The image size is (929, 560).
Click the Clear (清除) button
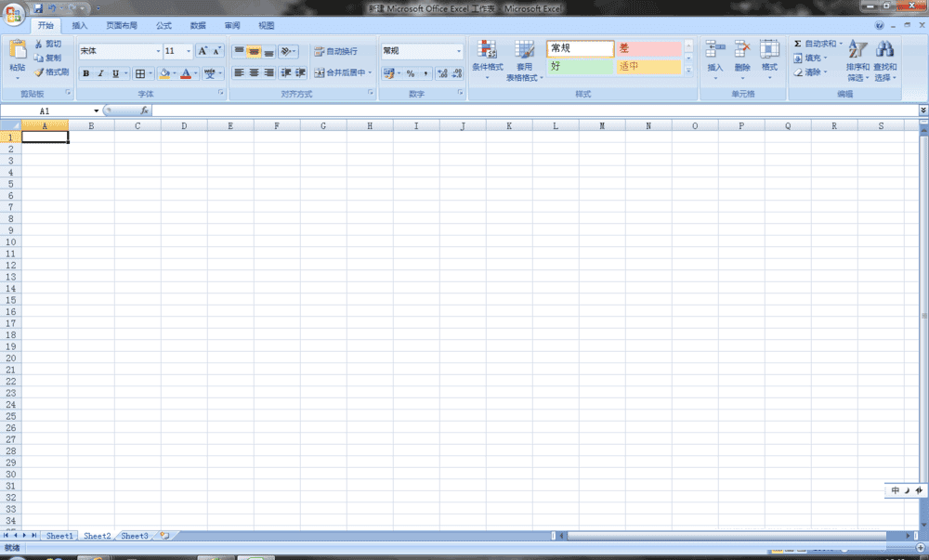810,72
